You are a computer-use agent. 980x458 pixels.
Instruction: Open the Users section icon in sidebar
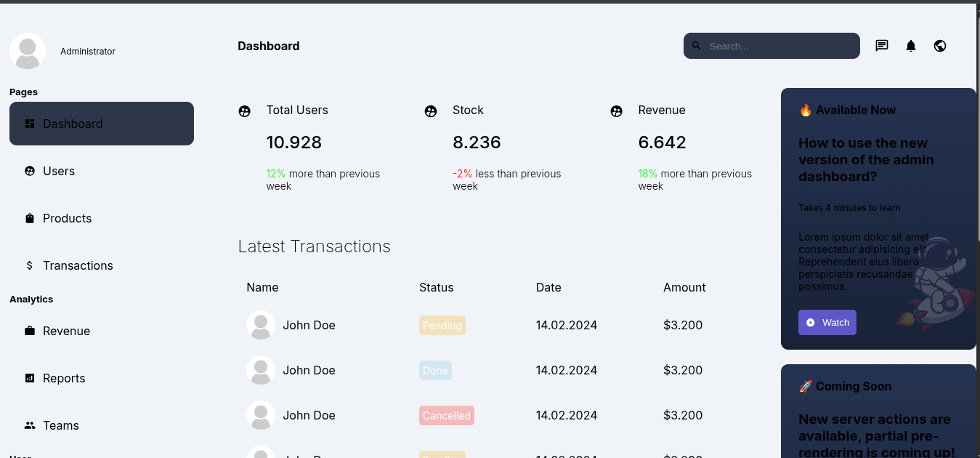click(29, 171)
